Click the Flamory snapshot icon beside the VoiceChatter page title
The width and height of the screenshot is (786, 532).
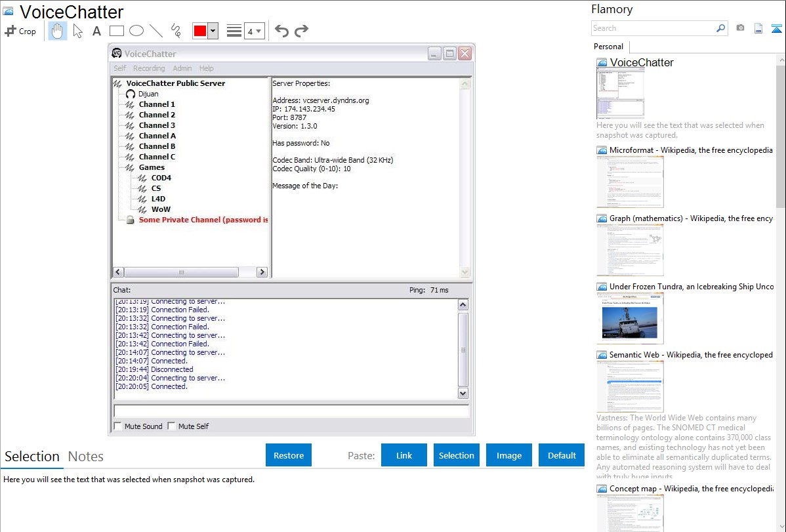8,11
